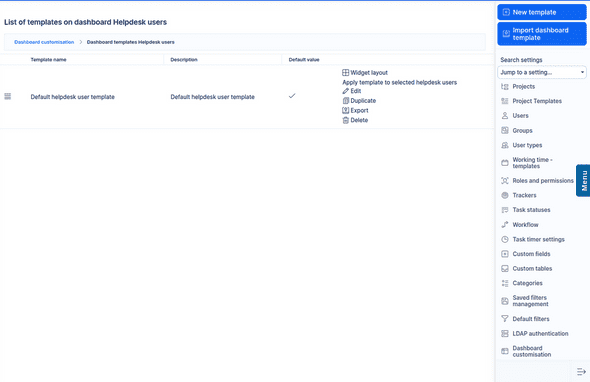The height and width of the screenshot is (382, 590).
Task: Click the drag handle of Default helpdesk template row
Action: [8, 97]
